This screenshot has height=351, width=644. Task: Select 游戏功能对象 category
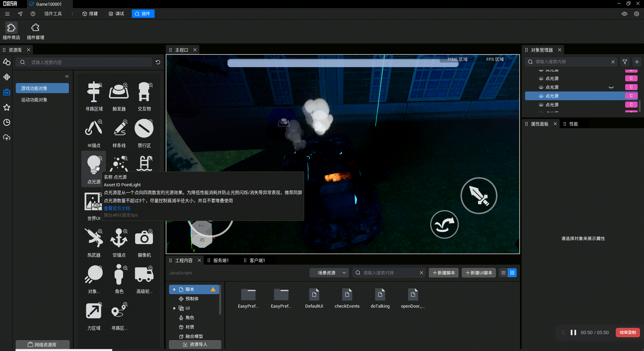point(42,88)
